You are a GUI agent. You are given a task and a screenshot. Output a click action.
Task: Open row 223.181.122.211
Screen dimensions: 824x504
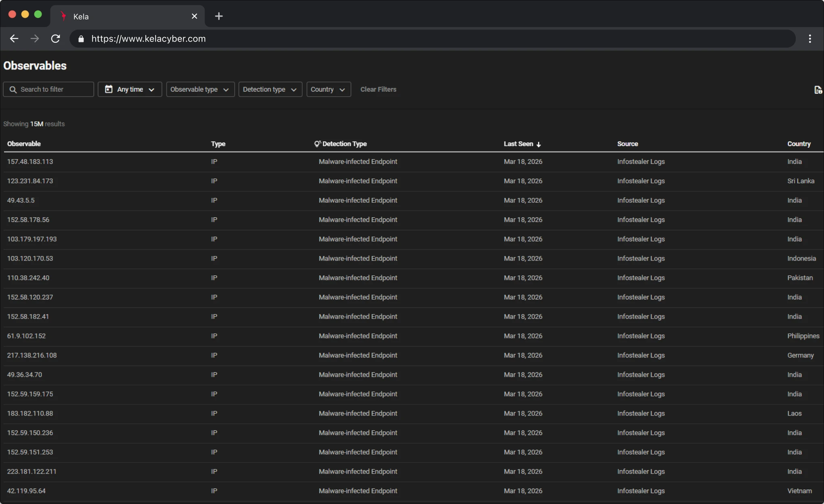414,472
